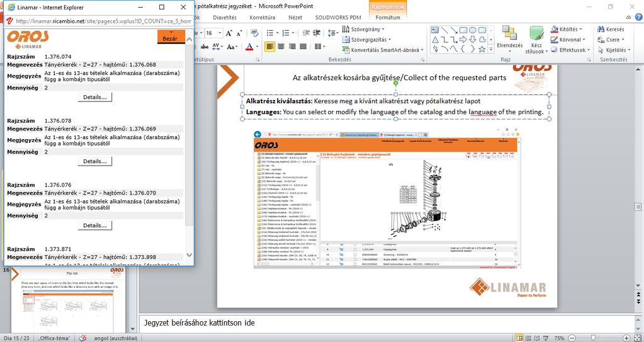Screen dimensions: 644x342
Task: Select the oval shape
Action: coord(473,30)
